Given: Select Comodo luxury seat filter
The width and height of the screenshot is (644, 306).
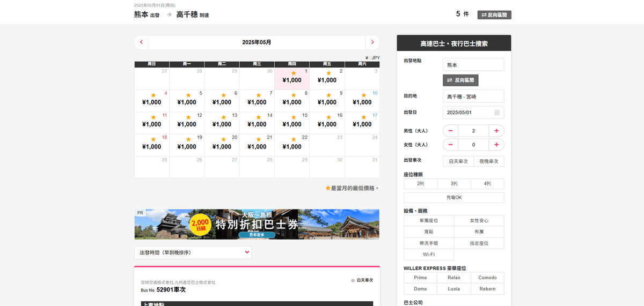Looking at the screenshot, I should [x=487, y=278].
